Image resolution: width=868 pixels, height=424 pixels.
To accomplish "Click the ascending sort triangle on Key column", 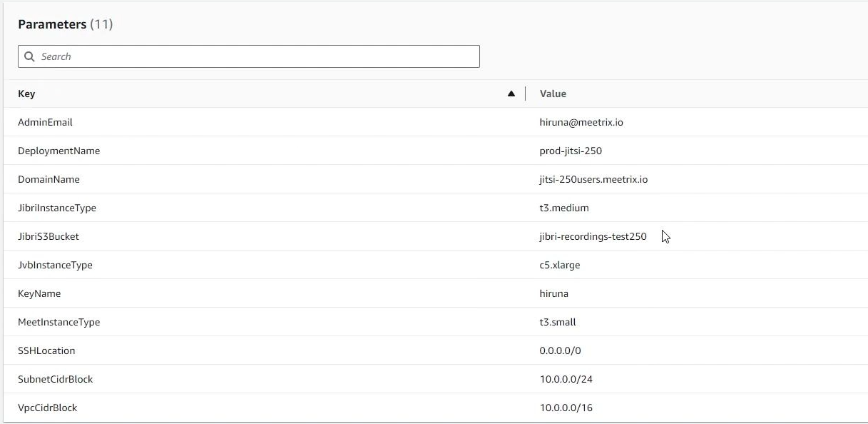I will point(511,93).
